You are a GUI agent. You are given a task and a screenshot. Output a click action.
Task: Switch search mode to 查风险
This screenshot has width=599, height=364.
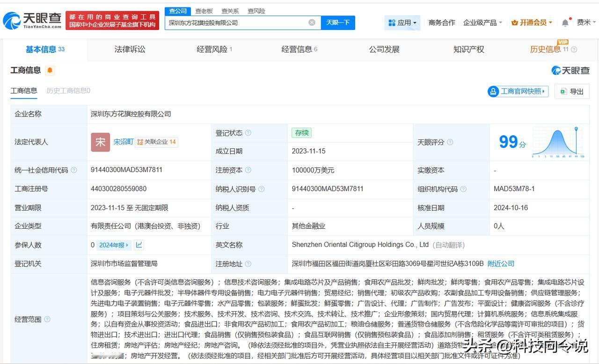256,11
